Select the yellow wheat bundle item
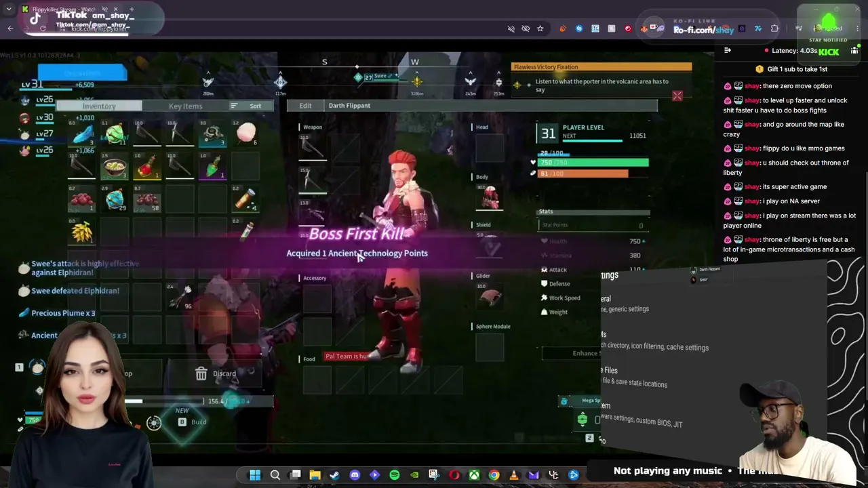 pos(81,232)
